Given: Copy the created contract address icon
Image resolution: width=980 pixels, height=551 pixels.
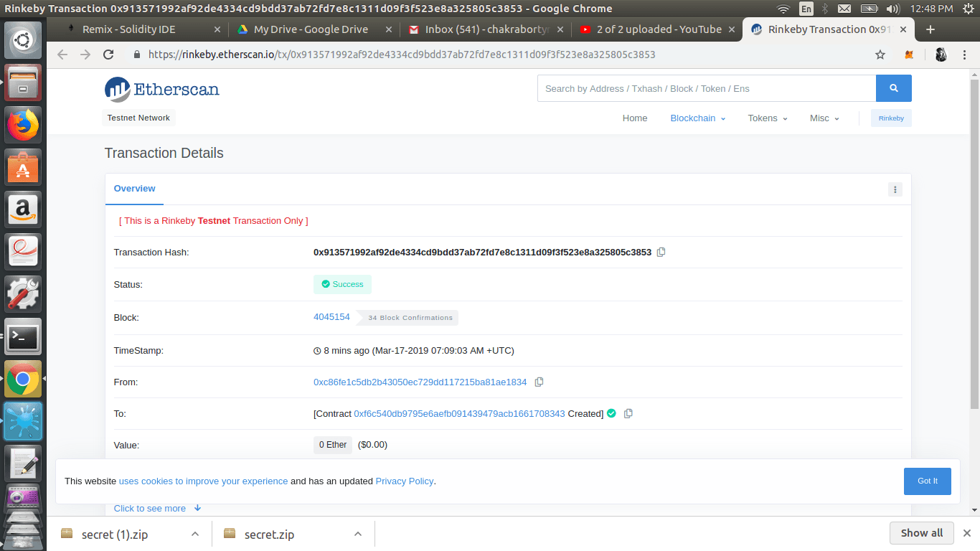Looking at the screenshot, I should pyautogui.click(x=628, y=413).
